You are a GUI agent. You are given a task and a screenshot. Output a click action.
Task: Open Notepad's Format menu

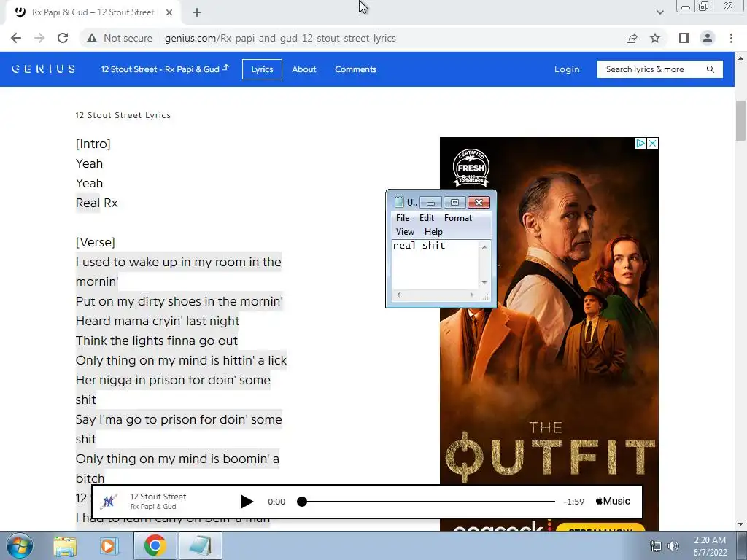pyautogui.click(x=458, y=217)
